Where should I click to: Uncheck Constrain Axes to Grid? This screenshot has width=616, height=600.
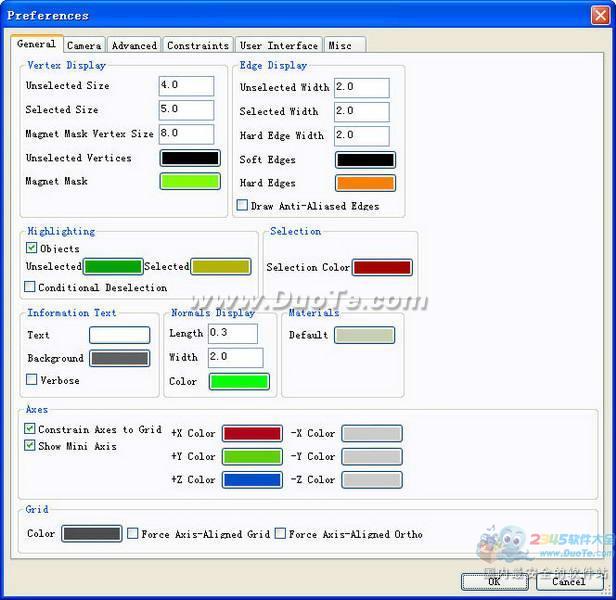pyautogui.click(x=30, y=429)
